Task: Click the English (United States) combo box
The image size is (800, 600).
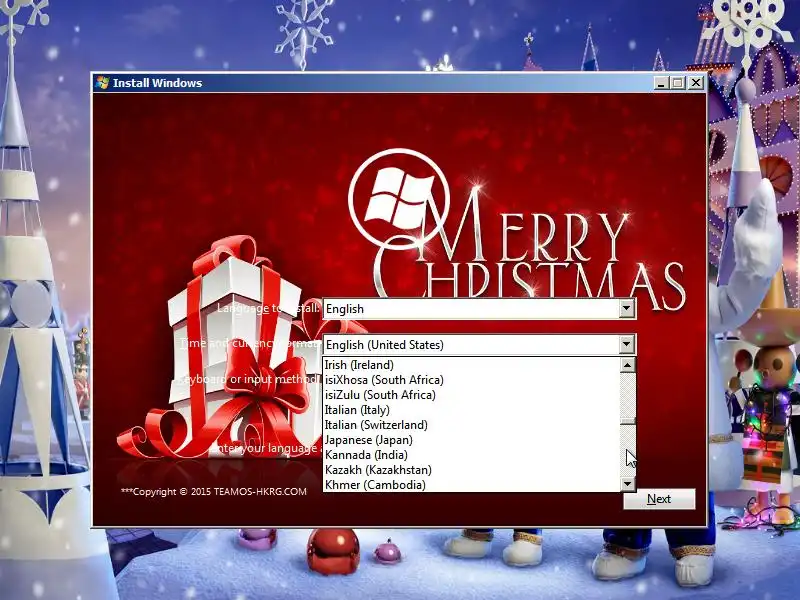Action: click(x=479, y=344)
